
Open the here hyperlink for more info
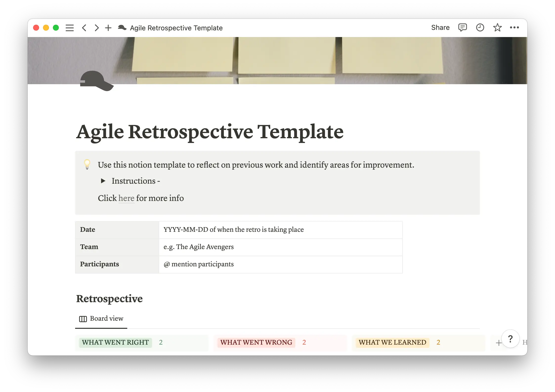pyautogui.click(x=126, y=198)
